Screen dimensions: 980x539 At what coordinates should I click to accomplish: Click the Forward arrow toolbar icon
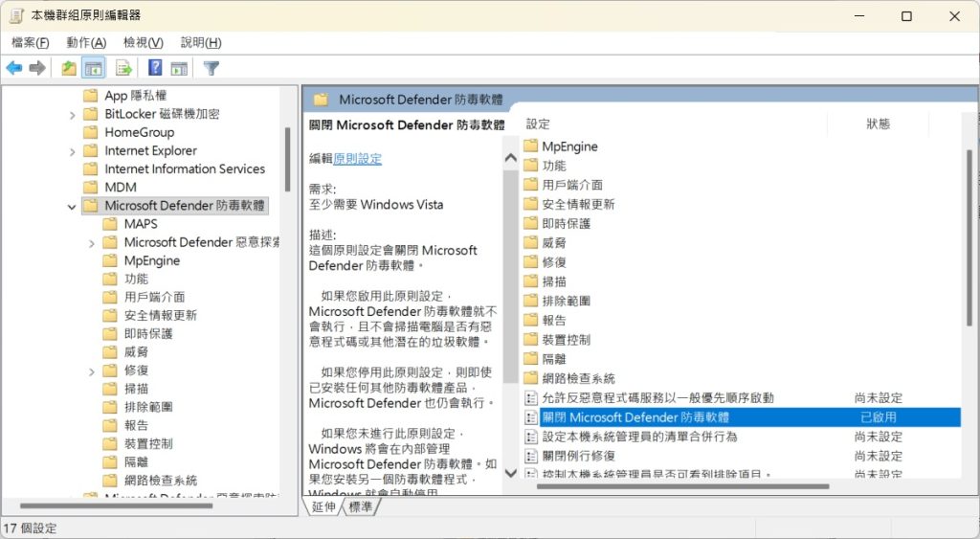[x=37, y=68]
